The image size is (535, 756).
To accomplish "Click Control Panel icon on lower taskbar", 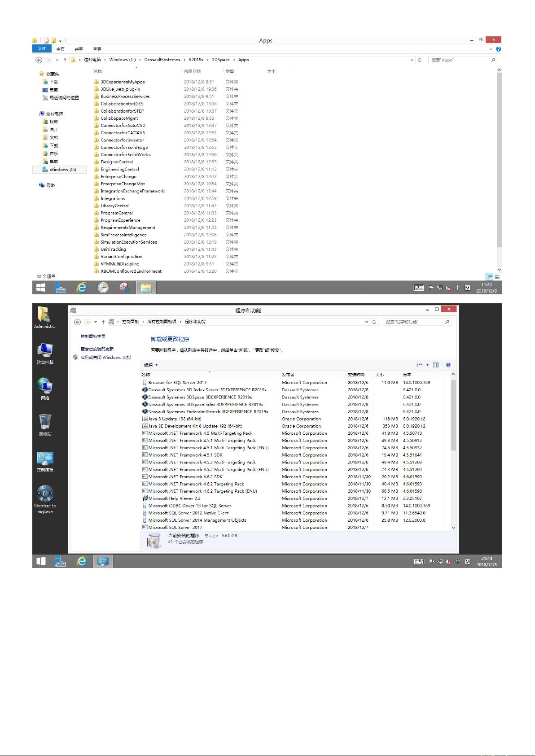I will 103,561.
